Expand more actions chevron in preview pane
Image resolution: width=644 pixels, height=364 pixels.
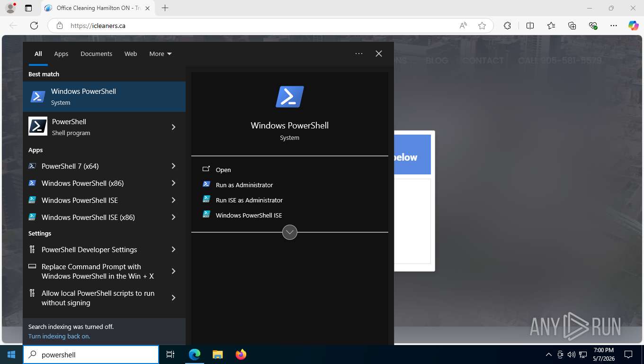289,232
